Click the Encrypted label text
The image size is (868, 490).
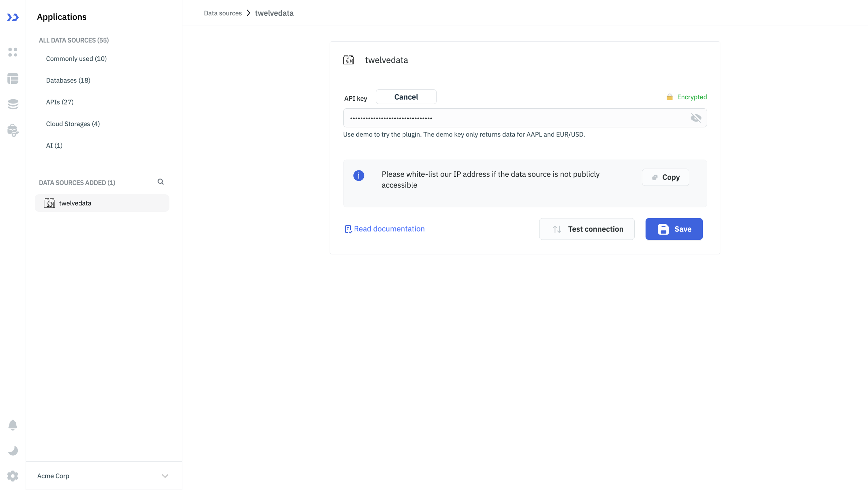pos(692,97)
